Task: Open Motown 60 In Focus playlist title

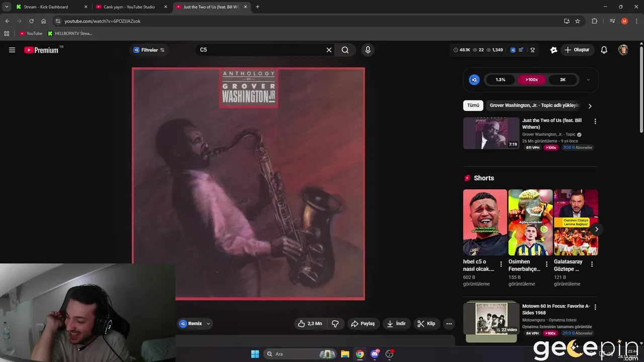Action: (556, 309)
